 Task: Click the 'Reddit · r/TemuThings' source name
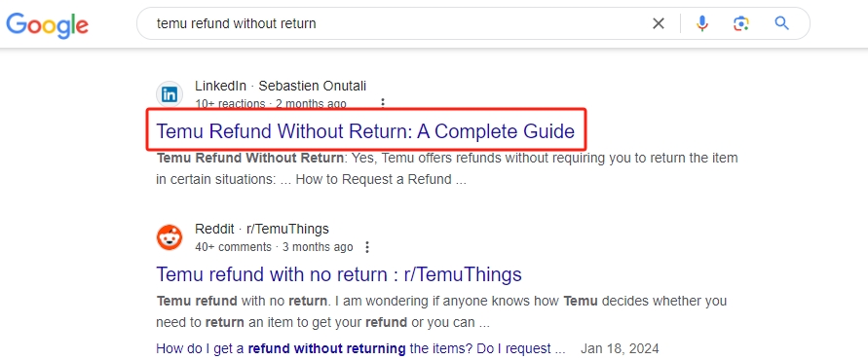pos(262,229)
